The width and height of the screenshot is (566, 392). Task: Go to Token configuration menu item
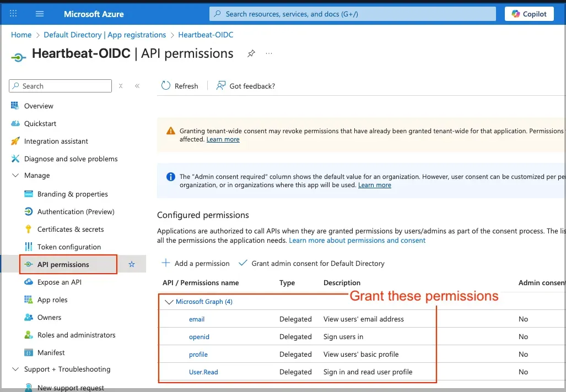(x=69, y=247)
